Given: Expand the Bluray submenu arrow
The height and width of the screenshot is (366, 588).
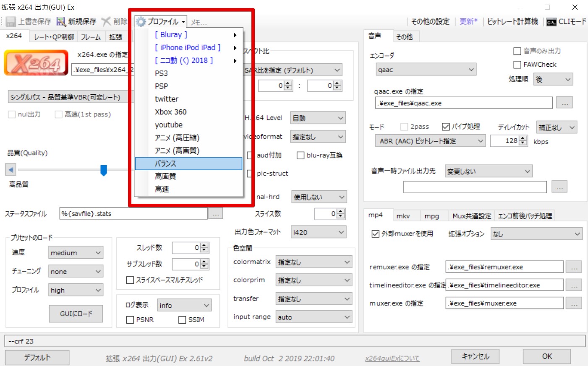Looking at the screenshot, I should [235, 35].
